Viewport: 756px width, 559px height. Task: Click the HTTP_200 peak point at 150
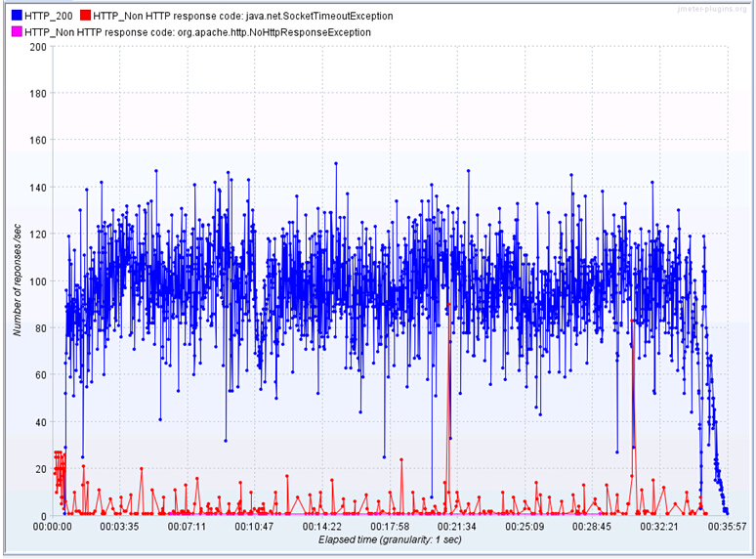click(x=336, y=163)
